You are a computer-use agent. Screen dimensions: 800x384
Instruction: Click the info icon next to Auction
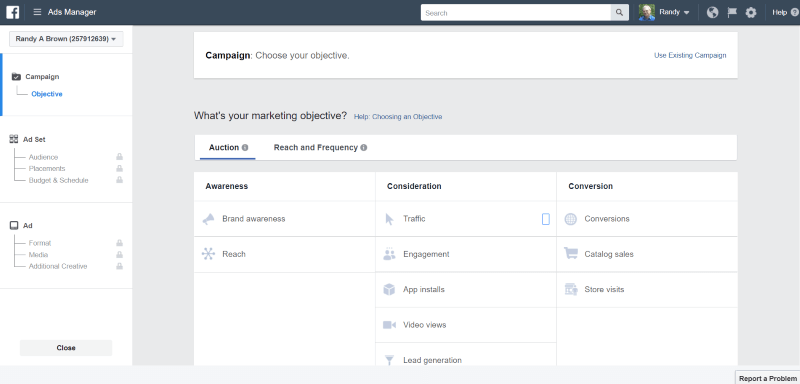pos(245,148)
